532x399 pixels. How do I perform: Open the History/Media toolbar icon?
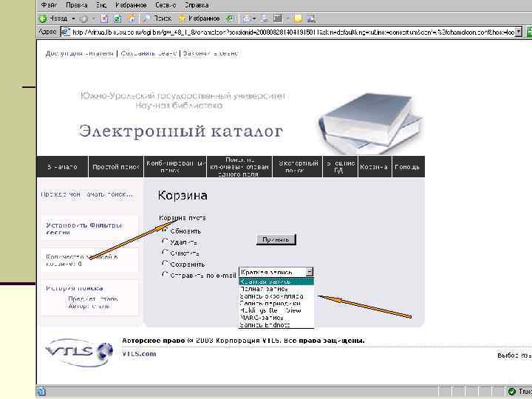[x=230, y=18]
